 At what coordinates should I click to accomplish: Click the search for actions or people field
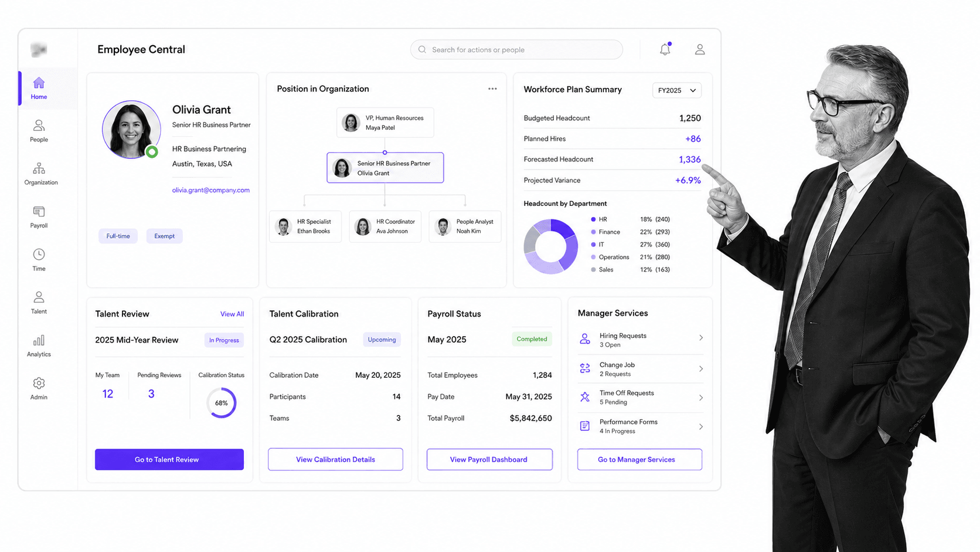(516, 50)
